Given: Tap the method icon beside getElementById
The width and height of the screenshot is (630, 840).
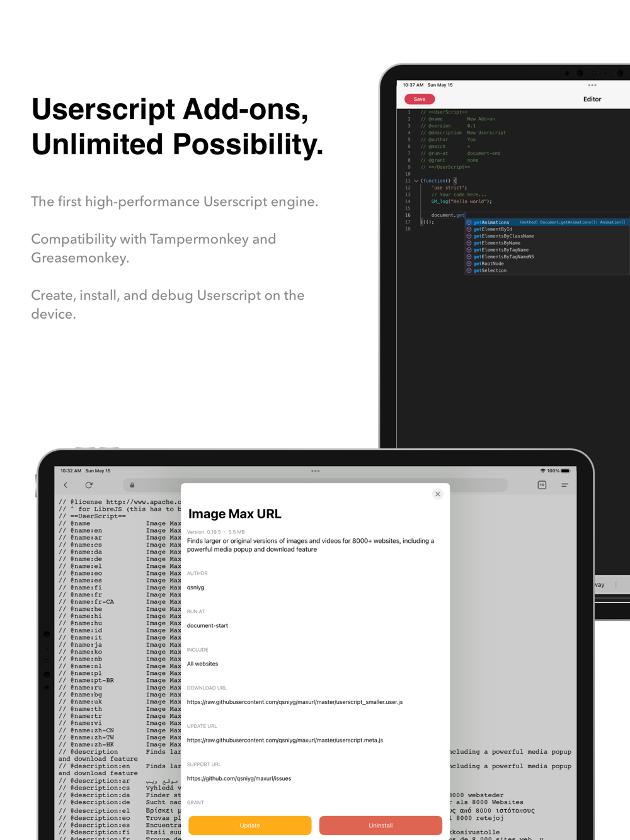Looking at the screenshot, I should (x=469, y=229).
